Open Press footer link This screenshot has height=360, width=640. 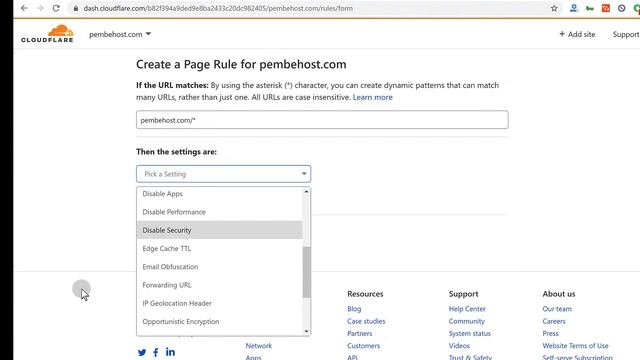tap(550, 333)
